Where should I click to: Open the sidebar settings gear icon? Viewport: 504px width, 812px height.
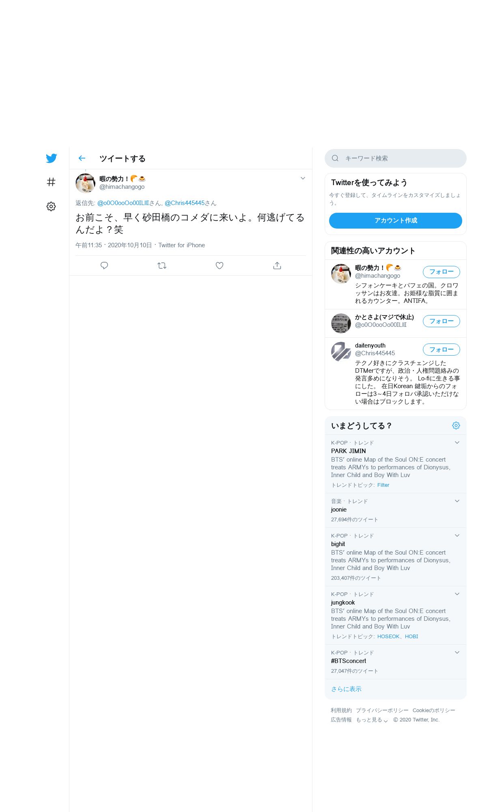51,206
